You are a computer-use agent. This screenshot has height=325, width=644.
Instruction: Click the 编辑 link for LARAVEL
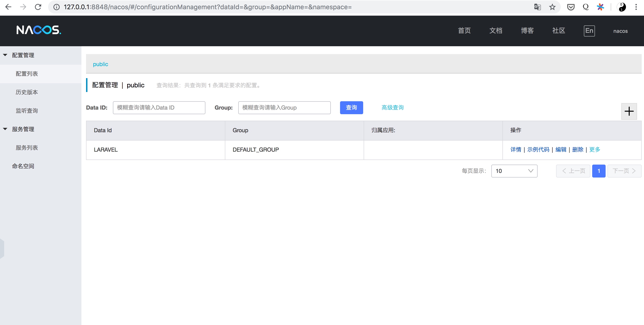pyautogui.click(x=560, y=149)
